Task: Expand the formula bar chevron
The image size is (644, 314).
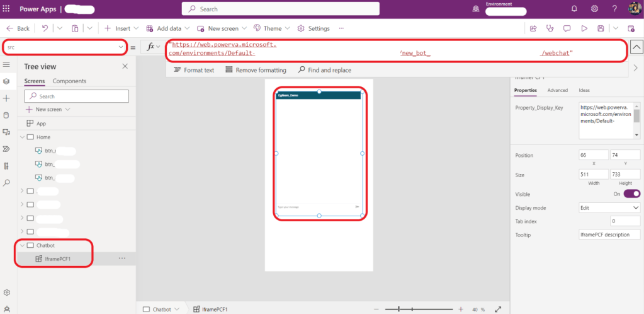Action: tap(636, 47)
